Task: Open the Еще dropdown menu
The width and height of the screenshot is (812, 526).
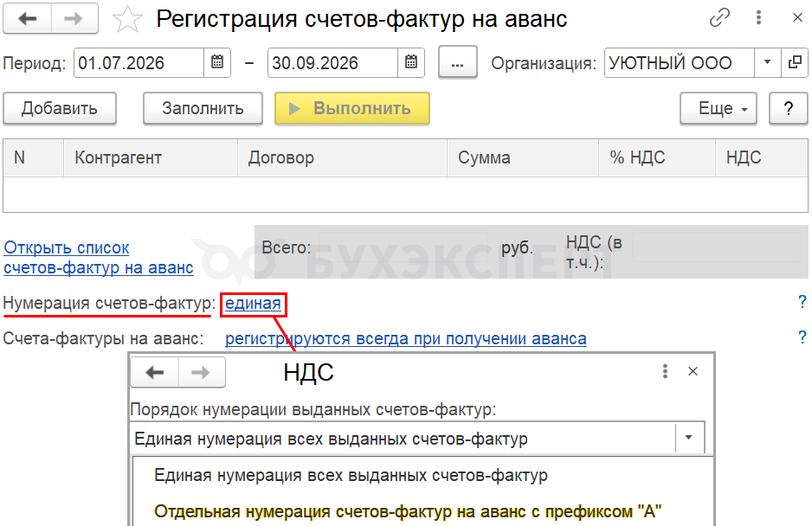Action: pos(719,109)
